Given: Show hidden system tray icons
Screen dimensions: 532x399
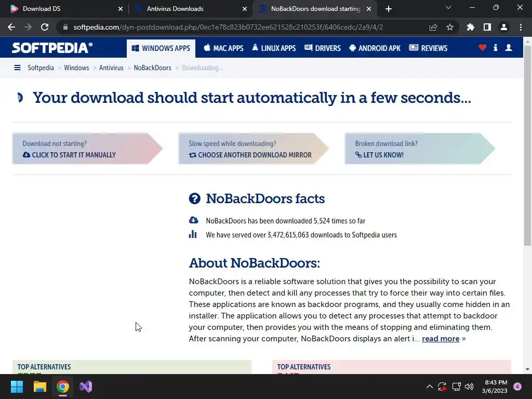Looking at the screenshot, I should [x=429, y=387].
